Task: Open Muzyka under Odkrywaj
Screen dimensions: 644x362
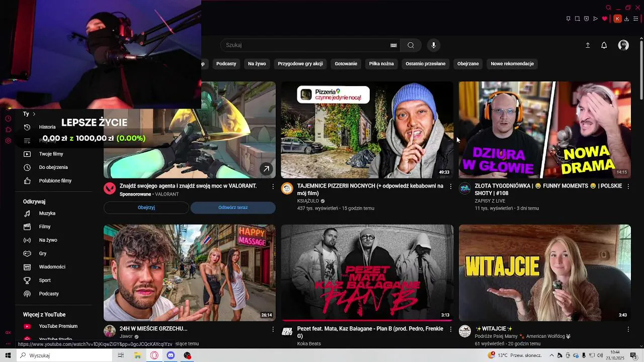Action: tap(47, 213)
